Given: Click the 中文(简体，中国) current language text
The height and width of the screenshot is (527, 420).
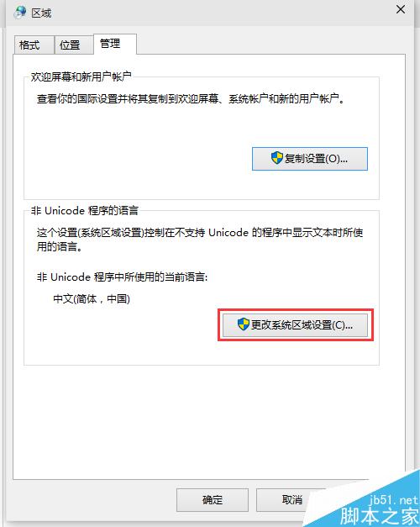Looking at the screenshot, I should pos(92,298).
